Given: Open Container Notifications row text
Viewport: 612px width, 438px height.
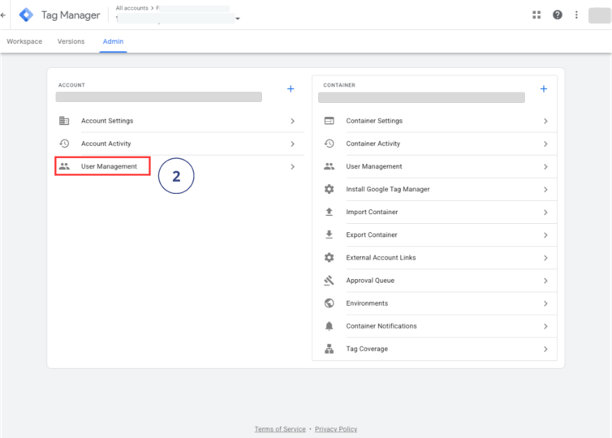Looking at the screenshot, I should coord(381,326).
